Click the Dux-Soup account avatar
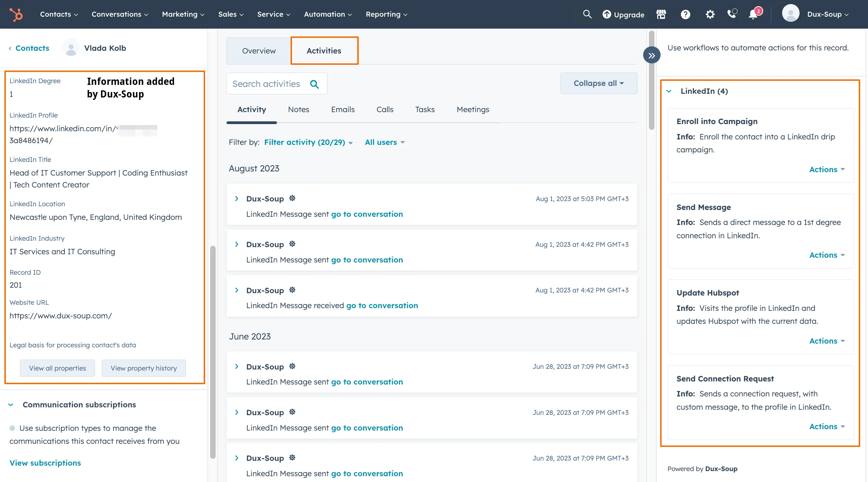This screenshot has width=868, height=482. [791, 14]
